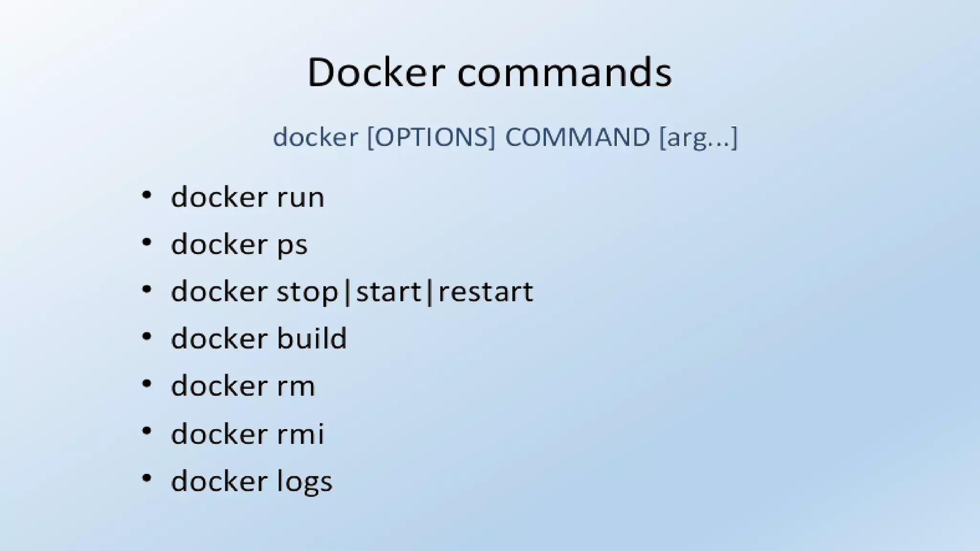Click the bullet point before 'docker logs'
This screenshot has width=980, height=551.
tap(147, 478)
